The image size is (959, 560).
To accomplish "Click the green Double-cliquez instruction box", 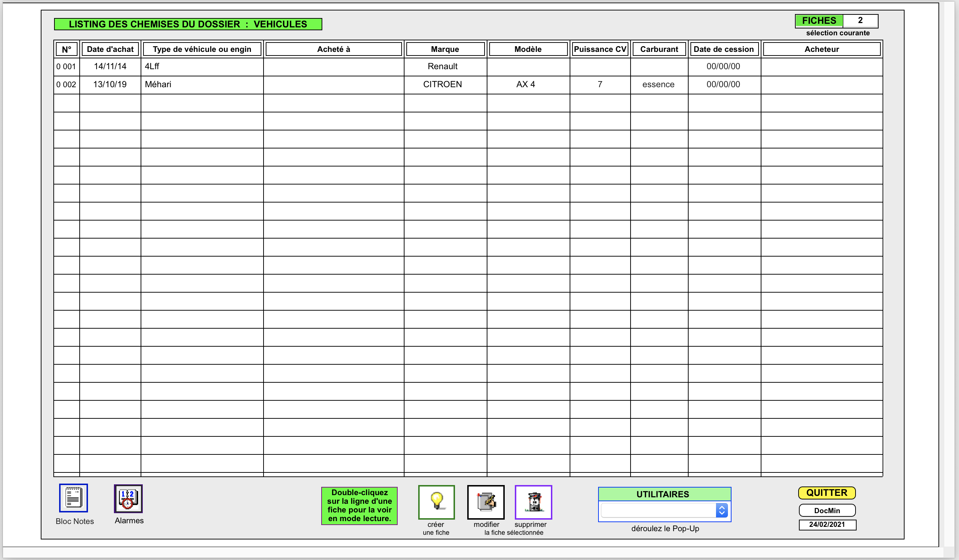I will click(359, 506).
